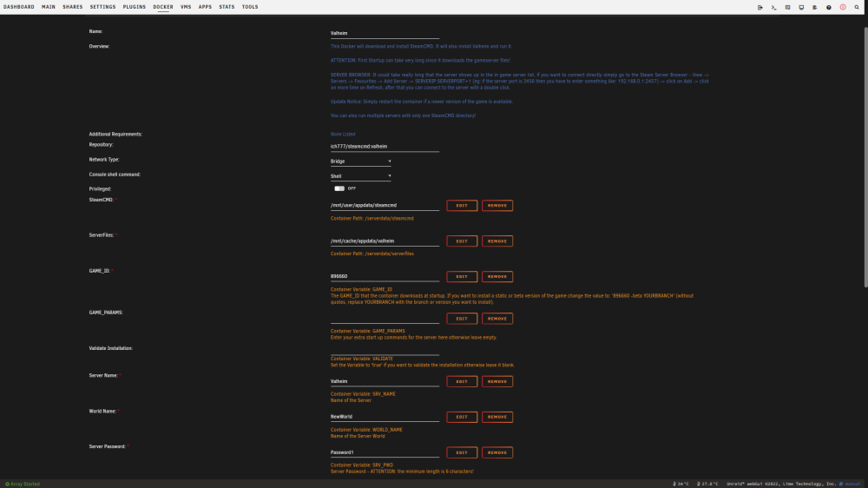Open the Network Type Bridge dropdown
Viewport: 868px width, 488px height.
point(361,162)
